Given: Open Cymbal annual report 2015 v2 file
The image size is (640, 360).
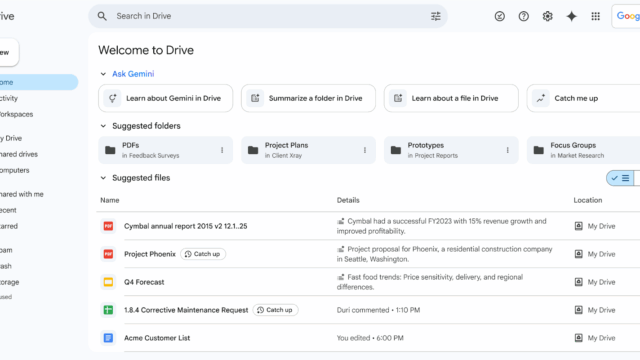Looking at the screenshot, I should [186, 226].
